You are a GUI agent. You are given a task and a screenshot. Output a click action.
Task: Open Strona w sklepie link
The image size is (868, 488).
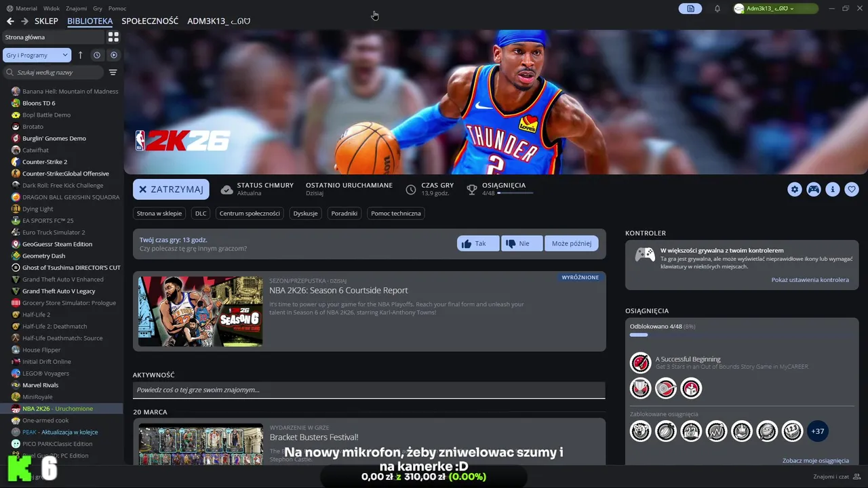tap(159, 213)
